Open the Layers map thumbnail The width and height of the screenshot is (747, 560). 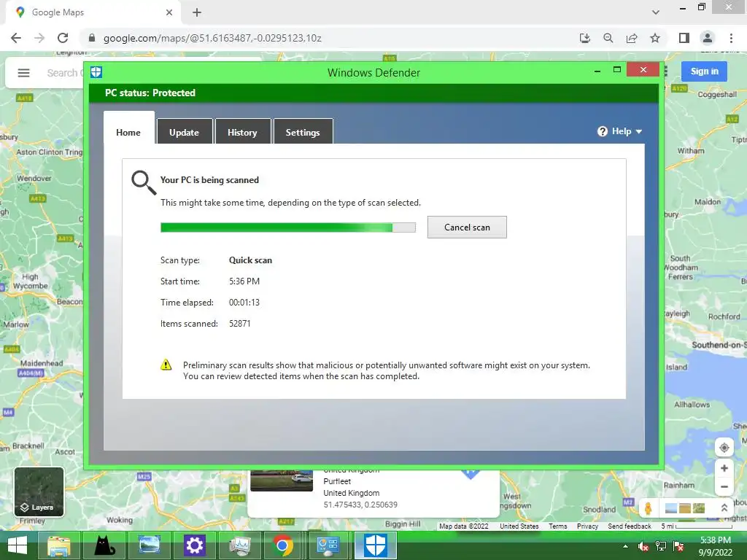point(39,491)
